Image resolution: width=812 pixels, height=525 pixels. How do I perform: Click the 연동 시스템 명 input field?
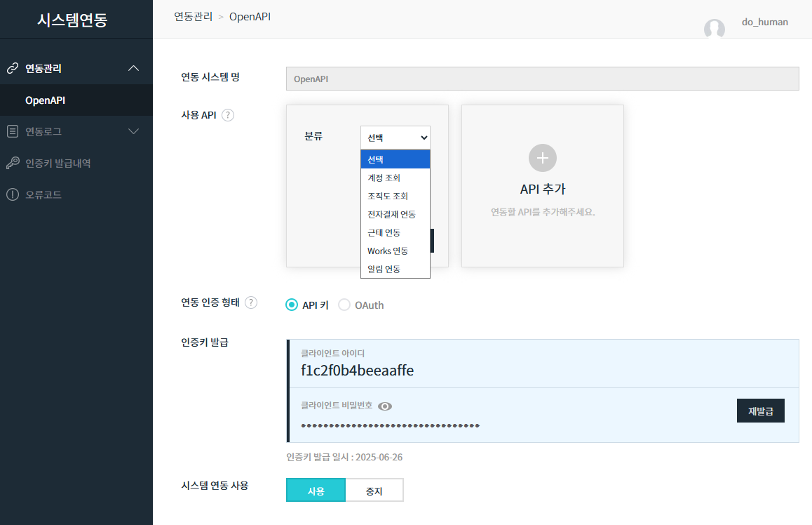[x=542, y=79]
